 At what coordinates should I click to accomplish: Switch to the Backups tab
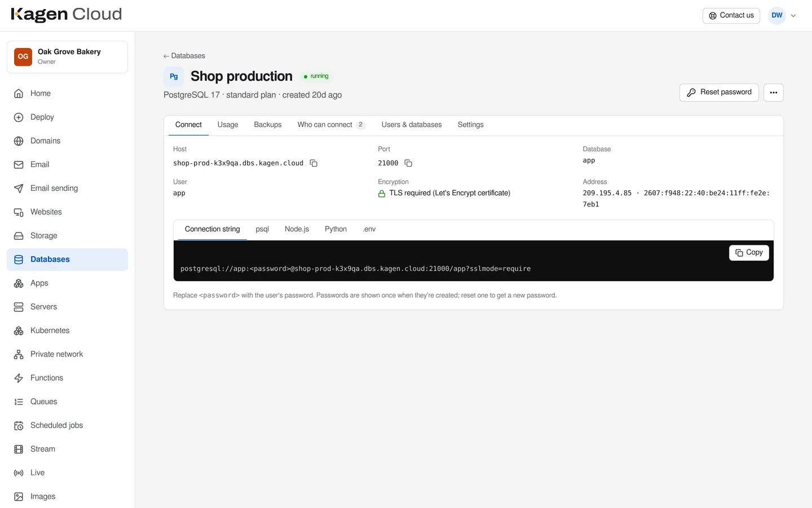point(268,125)
